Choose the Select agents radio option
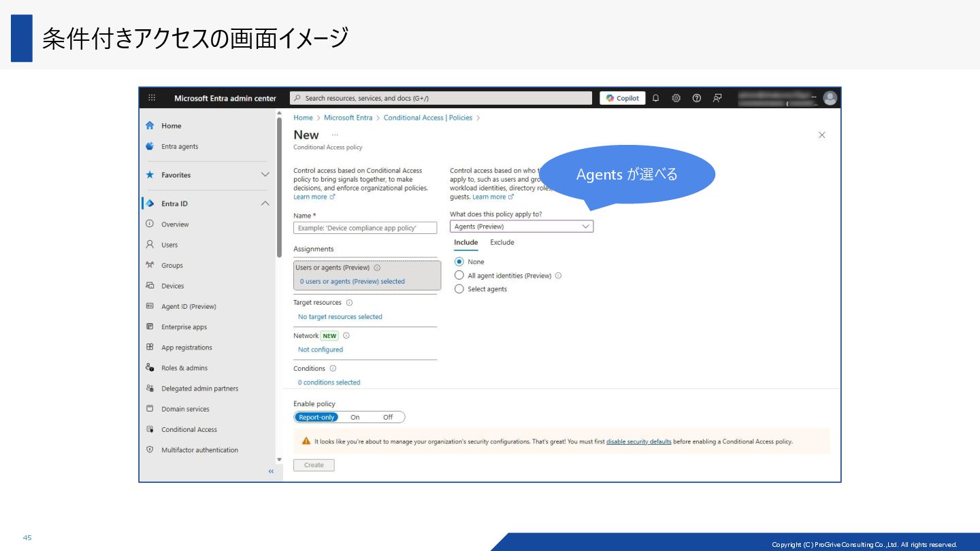 (459, 289)
